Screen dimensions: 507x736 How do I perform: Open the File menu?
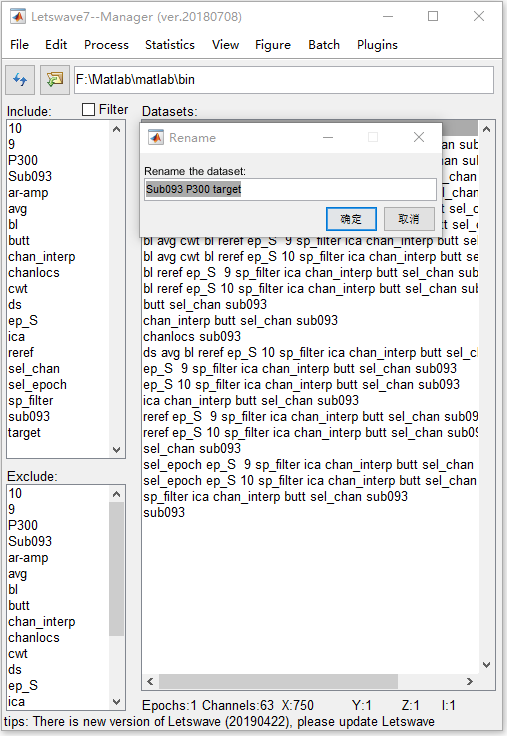[x=19, y=45]
